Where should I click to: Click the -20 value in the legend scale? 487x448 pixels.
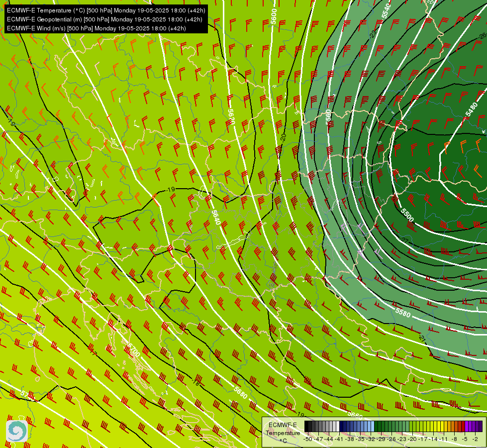tap(413, 439)
